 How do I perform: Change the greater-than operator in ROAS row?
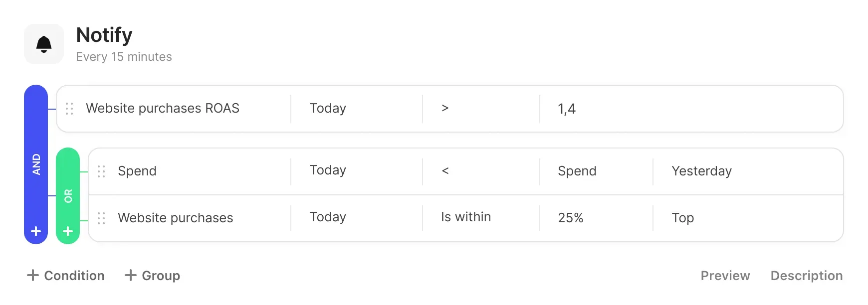445,109
